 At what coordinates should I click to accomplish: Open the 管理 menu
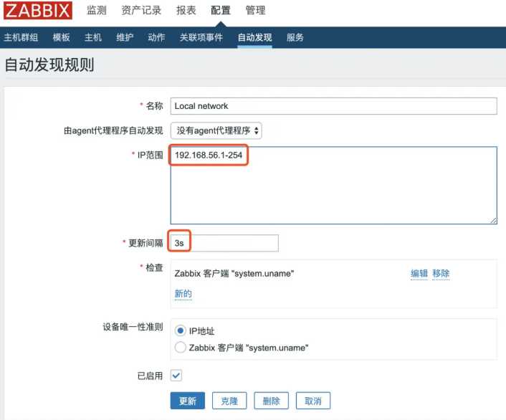tap(256, 10)
